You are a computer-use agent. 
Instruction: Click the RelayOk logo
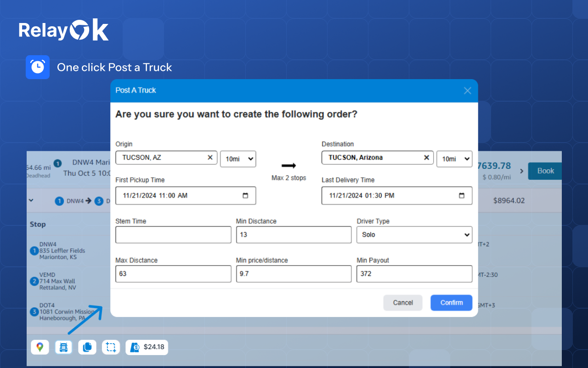click(x=64, y=31)
